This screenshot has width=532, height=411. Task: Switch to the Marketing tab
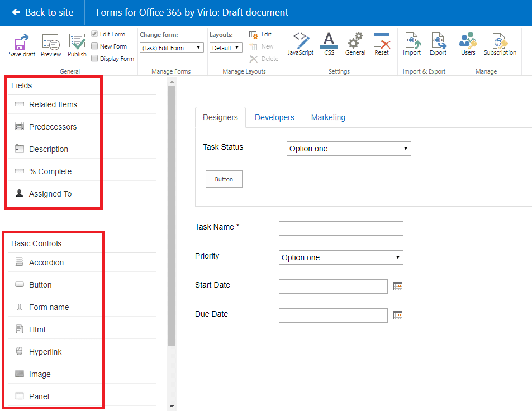point(328,117)
